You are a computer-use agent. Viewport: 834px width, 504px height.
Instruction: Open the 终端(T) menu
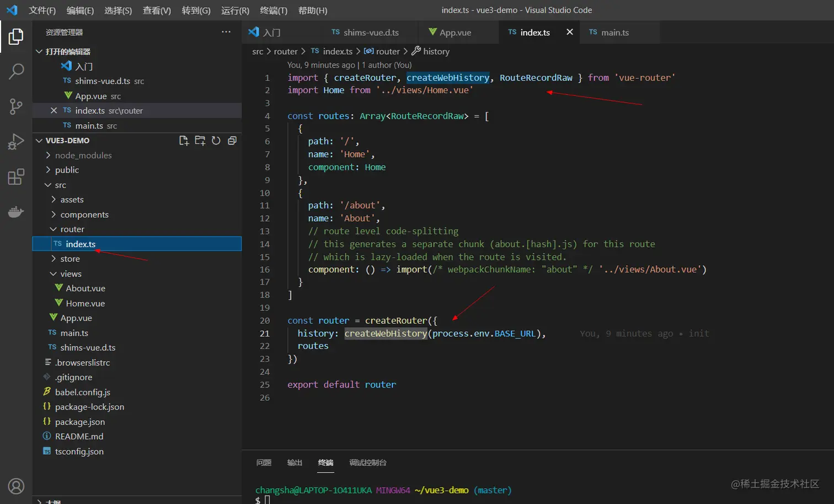(x=273, y=10)
